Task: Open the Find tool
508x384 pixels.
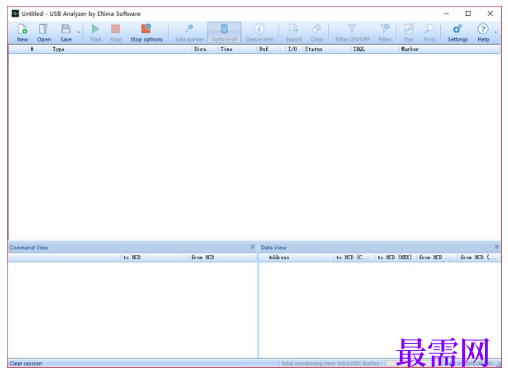Action: (x=429, y=33)
